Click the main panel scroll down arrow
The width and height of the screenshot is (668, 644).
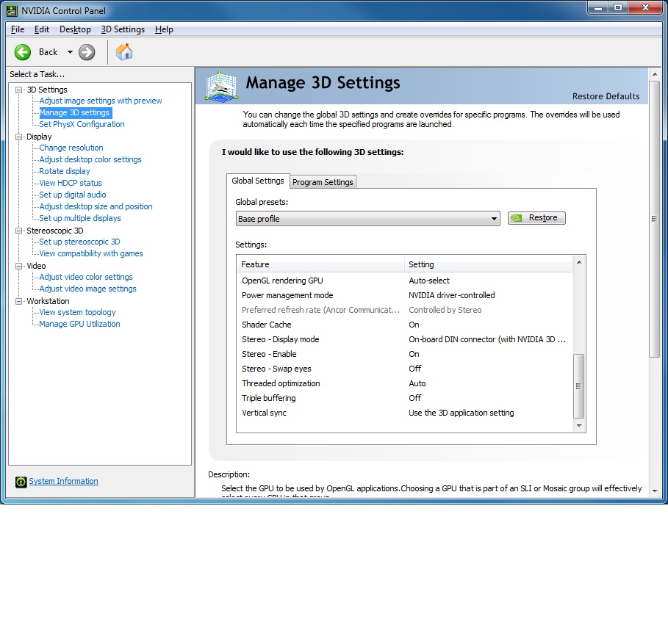(655, 491)
